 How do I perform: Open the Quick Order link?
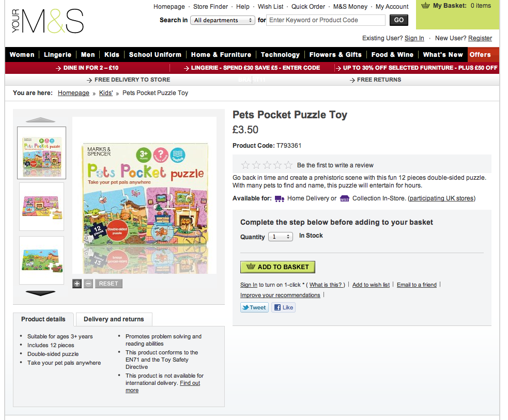pos(308,7)
